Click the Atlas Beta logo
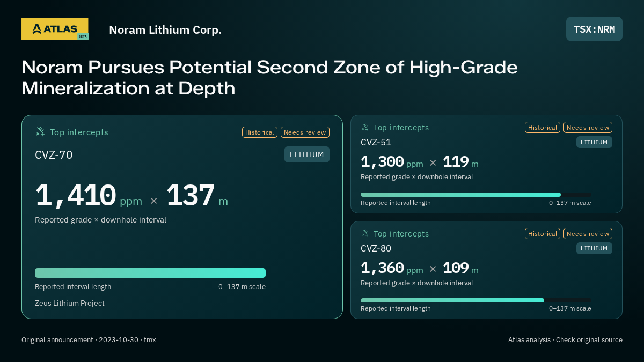 coord(55,29)
